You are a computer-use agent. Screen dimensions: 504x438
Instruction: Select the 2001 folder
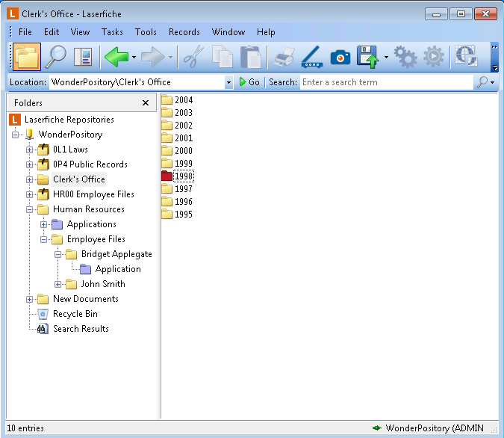click(177, 138)
